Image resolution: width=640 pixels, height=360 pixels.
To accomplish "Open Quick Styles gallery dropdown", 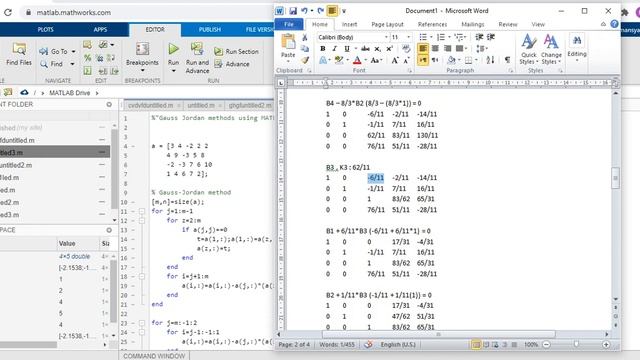I will pyautogui.click(x=529, y=49).
